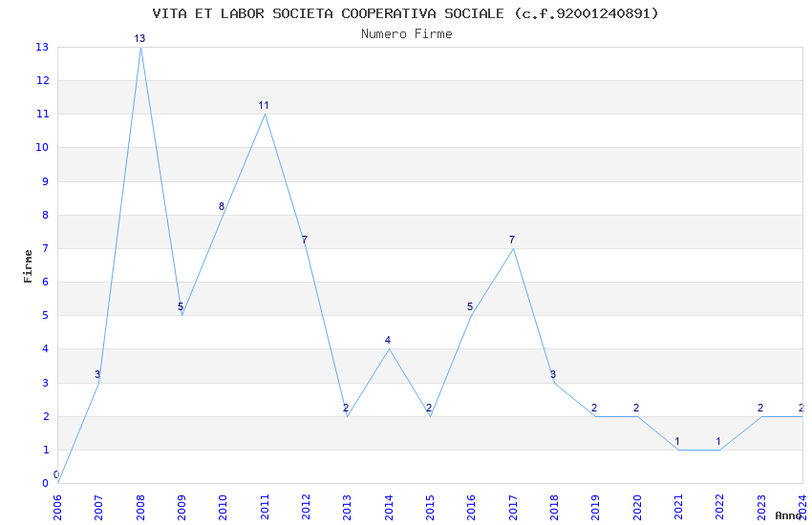
Task: Click the 2013 x-axis year label
Action: [347, 508]
